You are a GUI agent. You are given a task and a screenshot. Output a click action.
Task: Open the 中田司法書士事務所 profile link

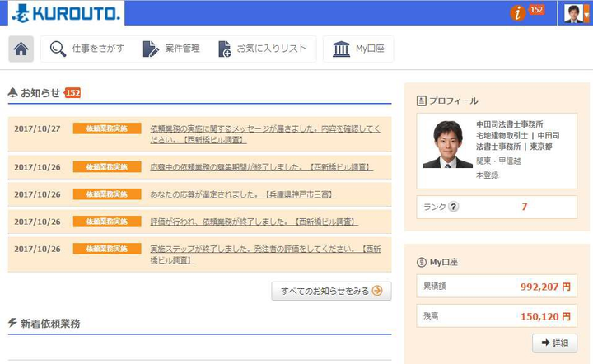(x=510, y=124)
